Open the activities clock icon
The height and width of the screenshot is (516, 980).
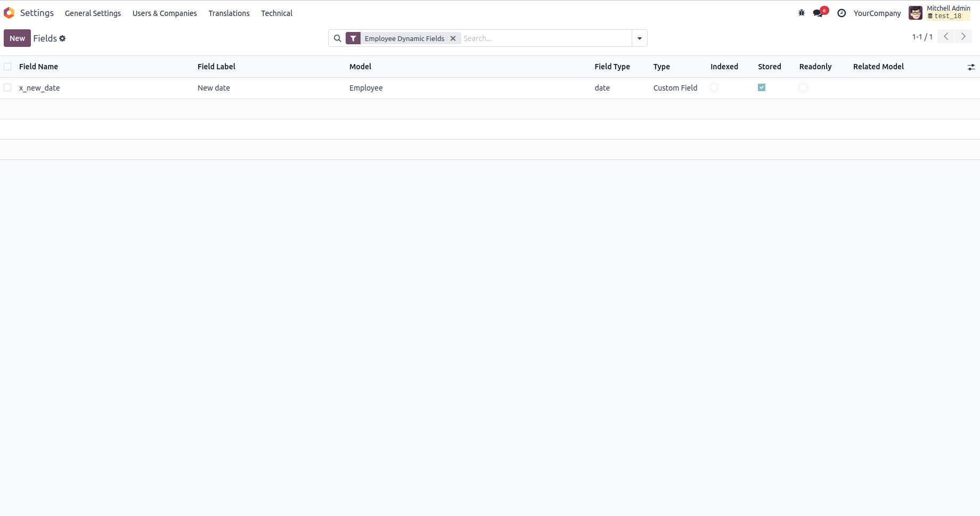click(842, 13)
